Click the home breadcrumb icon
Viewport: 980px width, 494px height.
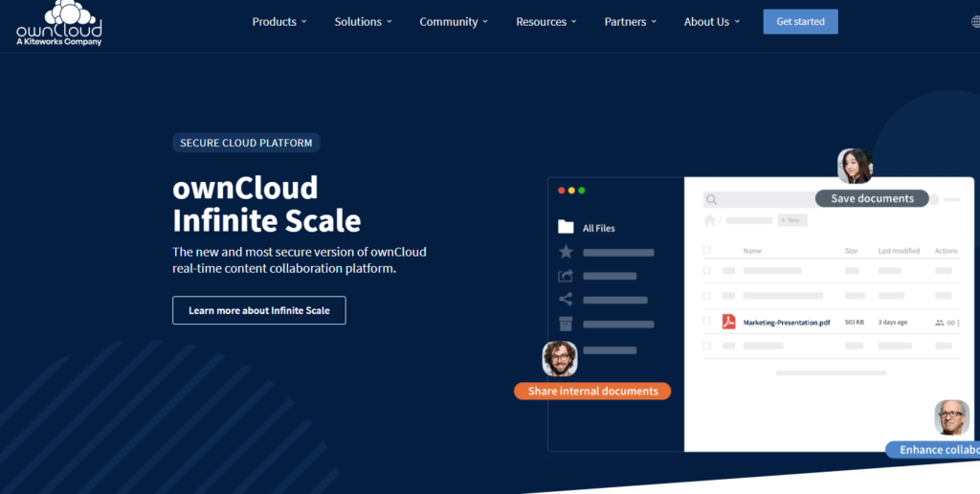(709, 220)
